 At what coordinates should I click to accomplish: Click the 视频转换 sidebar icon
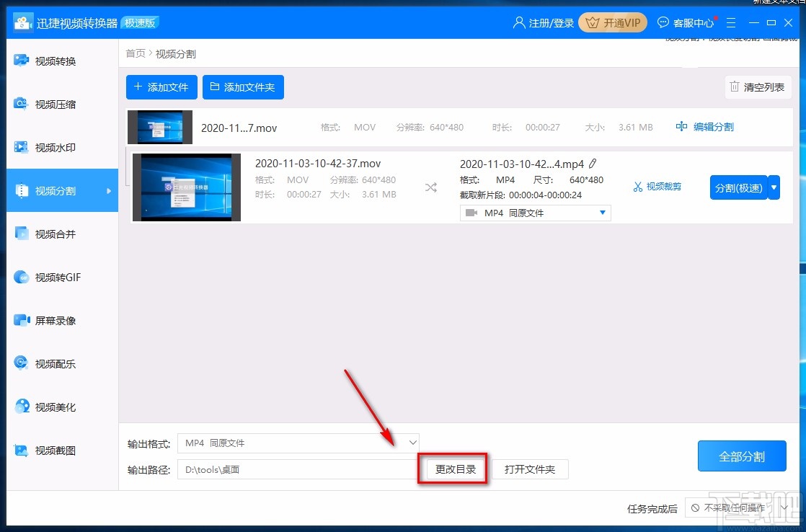(21, 60)
